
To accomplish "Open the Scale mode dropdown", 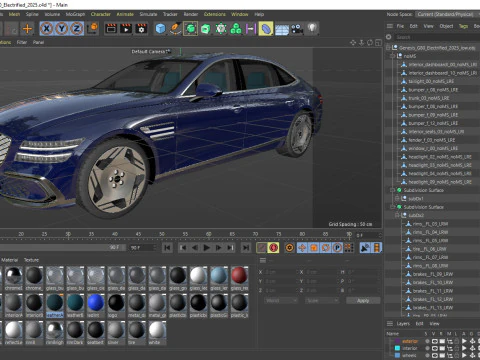I will coord(322,301).
